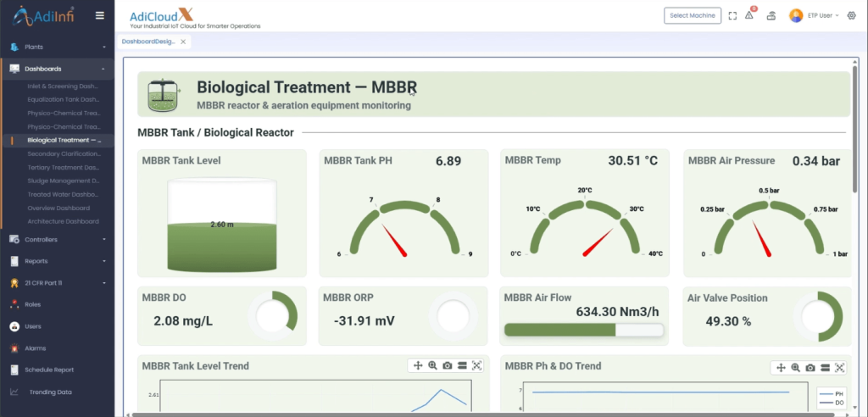The width and height of the screenshot is (868, 417).
Task: Click the MBBR DO donut gauge
Action: coord(272,317)
